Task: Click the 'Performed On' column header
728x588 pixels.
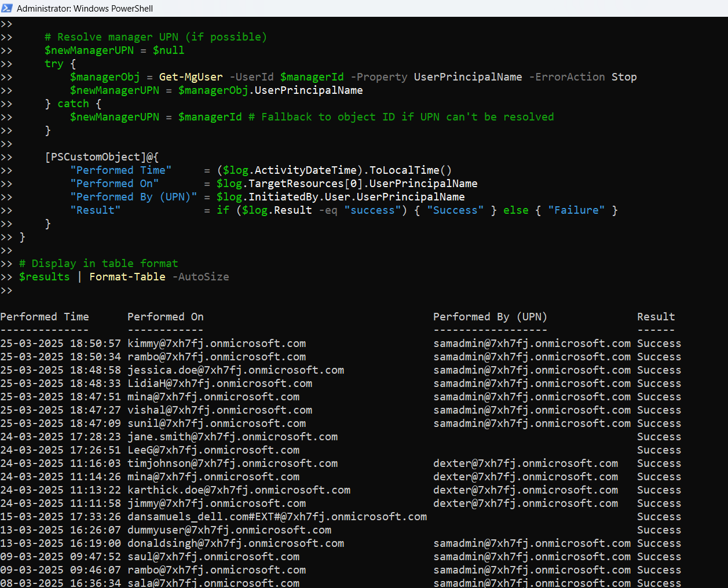Action: [165, 317]
